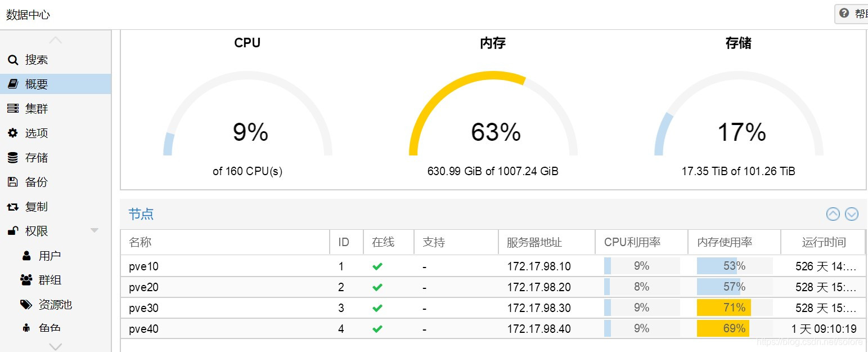Sort by the 支持 column header
The width and height of the screenshot is (868, 352).
pyautogui.click(x=456, y=242)
